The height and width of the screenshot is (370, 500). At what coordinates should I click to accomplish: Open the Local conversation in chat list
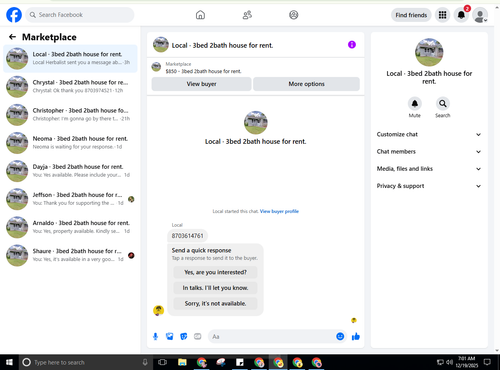click(70, 58)
